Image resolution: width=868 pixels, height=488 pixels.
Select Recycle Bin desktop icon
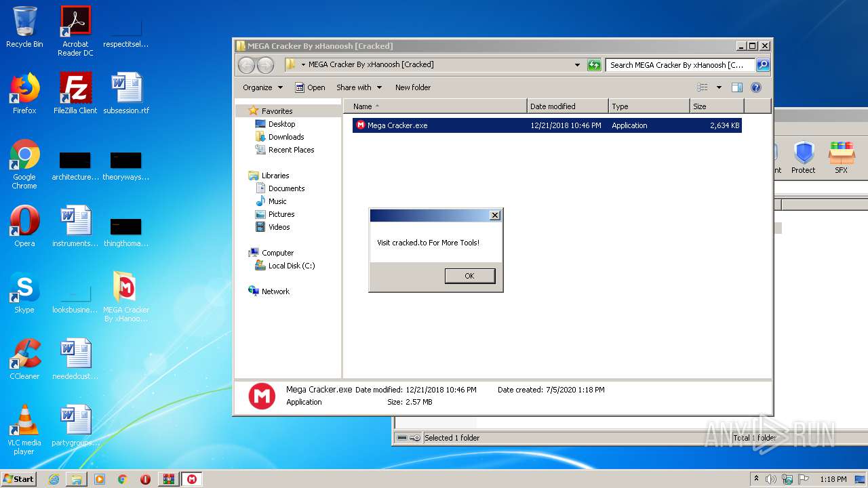coord(24,28)
